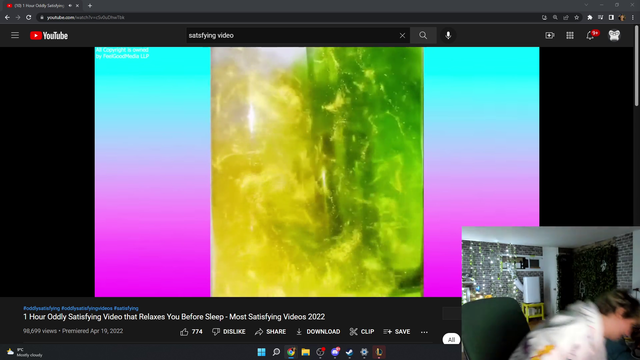This screenshot has width=640, height=360.
Task: Click the install app icon in address bar
Action: (x=544, y=18)
